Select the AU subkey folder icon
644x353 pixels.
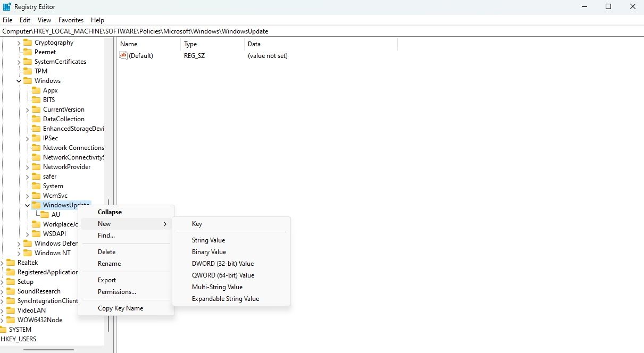coord(45,215)
